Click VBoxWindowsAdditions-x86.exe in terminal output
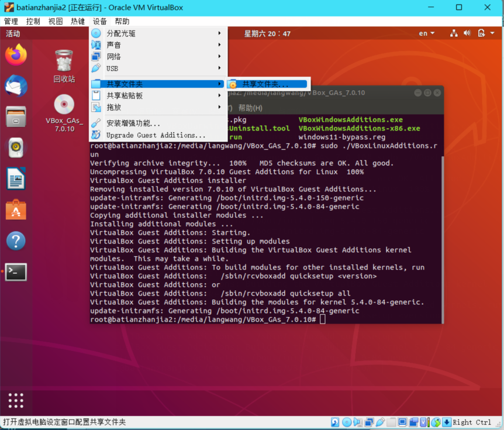Image resolution: width=504 pixels, height=430 pixels. 359,128
